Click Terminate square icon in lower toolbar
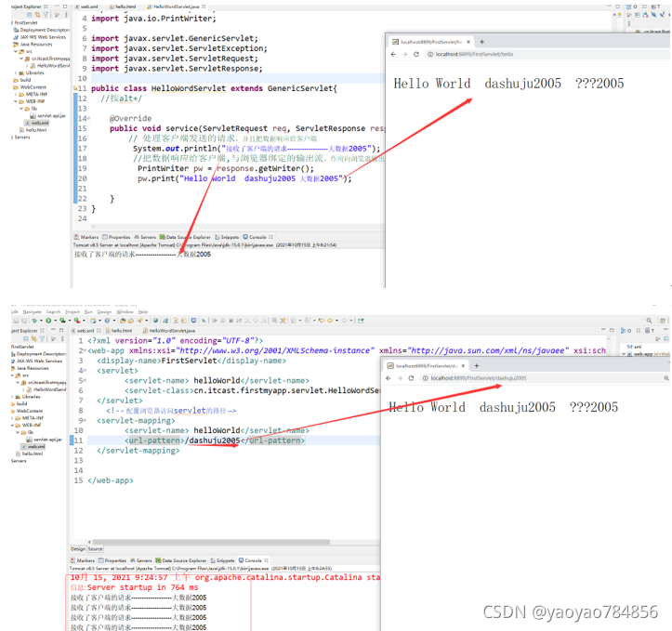This screenshot has height=631, width=672. pos(231,321)
